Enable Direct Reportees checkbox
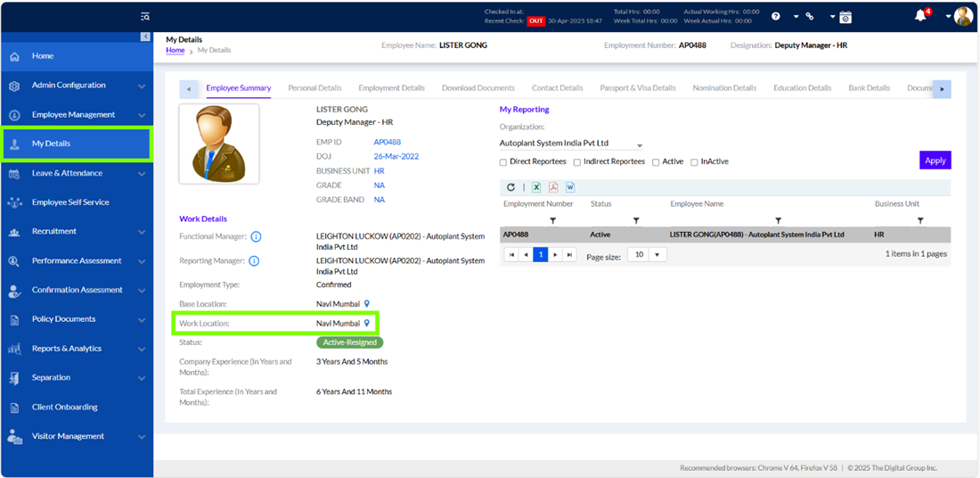 503,162
